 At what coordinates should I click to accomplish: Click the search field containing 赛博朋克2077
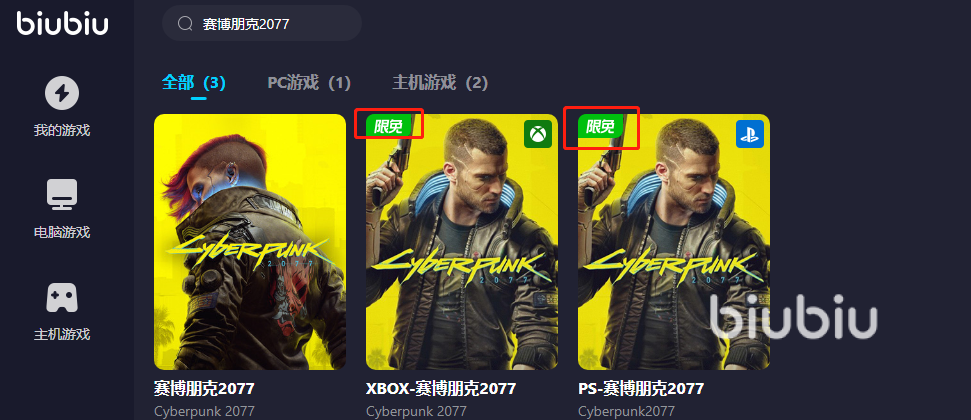click(x=262, y=24)
